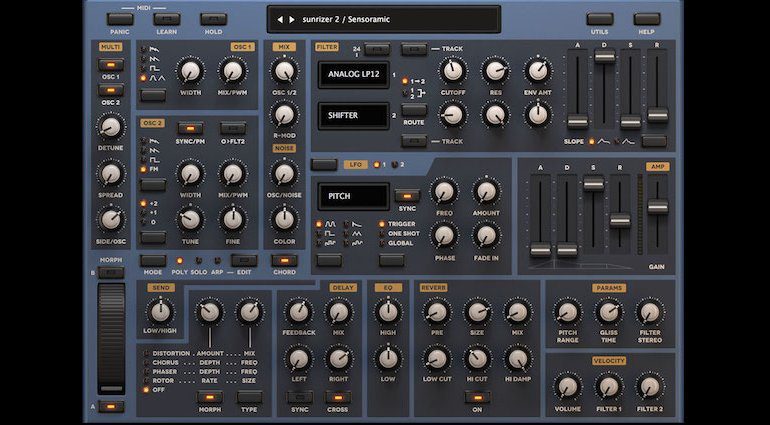Open the Utils menu

pos(599,18)
